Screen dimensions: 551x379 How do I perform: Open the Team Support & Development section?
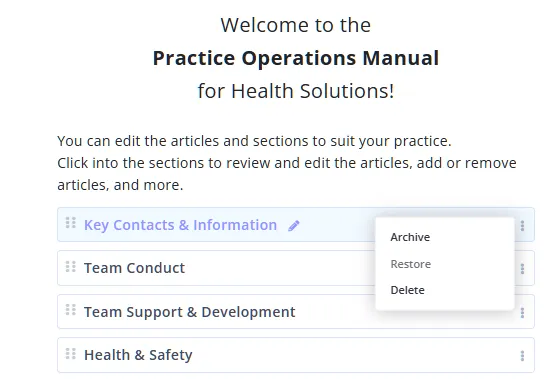pyautogui.click(x=189, y=312)
